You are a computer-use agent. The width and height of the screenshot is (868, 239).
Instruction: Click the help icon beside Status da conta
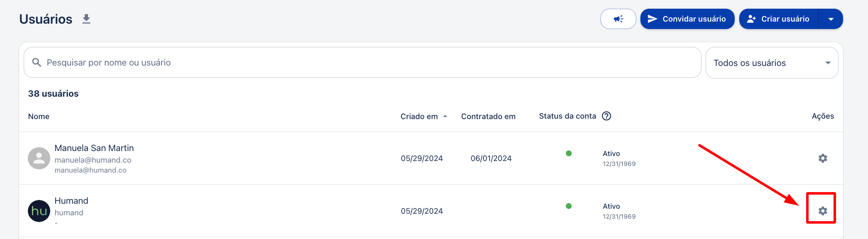click(x=606, y=116)
